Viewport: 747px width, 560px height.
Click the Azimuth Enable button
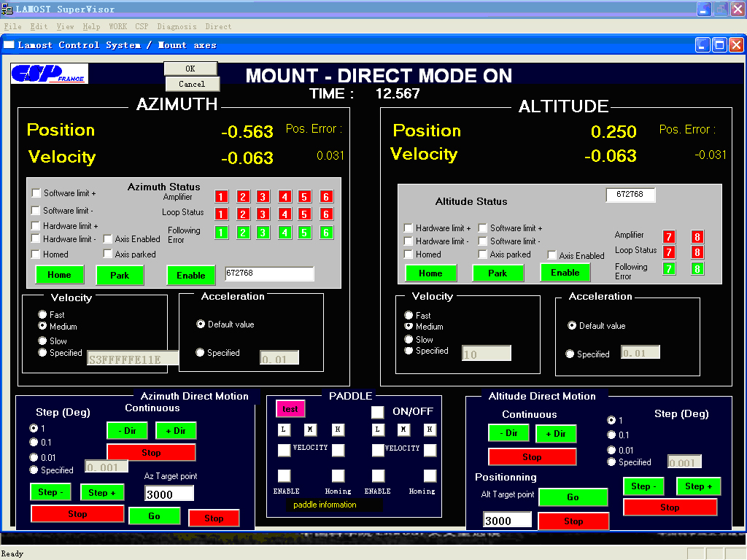[191, 275]
